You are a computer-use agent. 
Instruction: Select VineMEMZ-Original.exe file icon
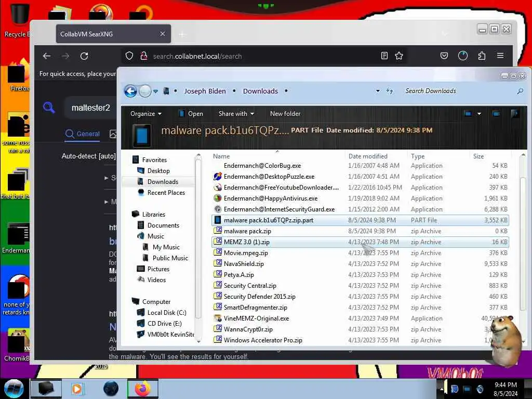(218, 318)
